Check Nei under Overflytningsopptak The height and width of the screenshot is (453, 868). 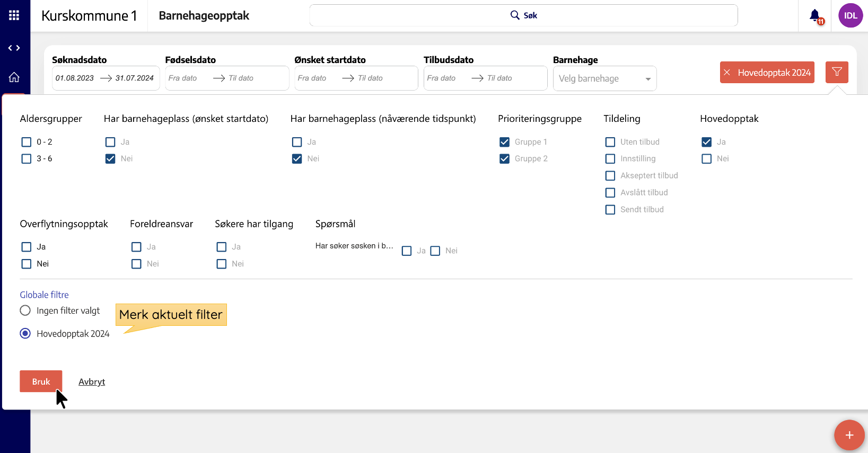(27, 264)
